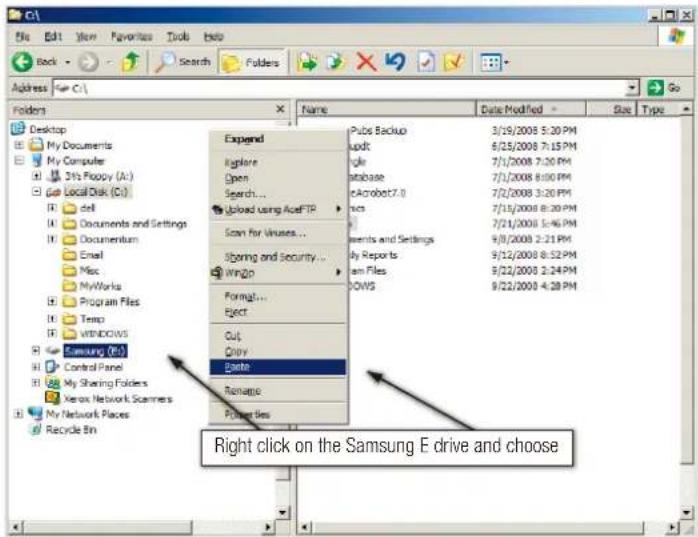Click the Move To folder icon
Viewport: 698px width, 537px height.
coord(308,62)
